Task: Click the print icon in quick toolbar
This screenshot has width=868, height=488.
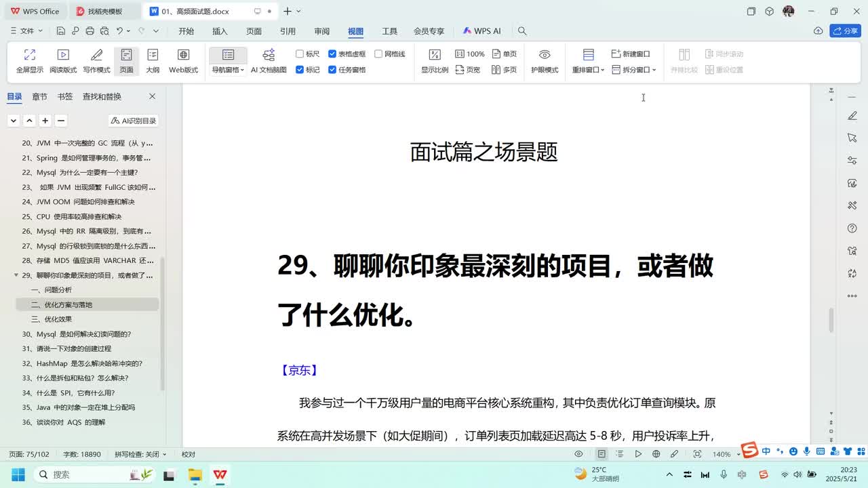Action: (x=90, y=30)
